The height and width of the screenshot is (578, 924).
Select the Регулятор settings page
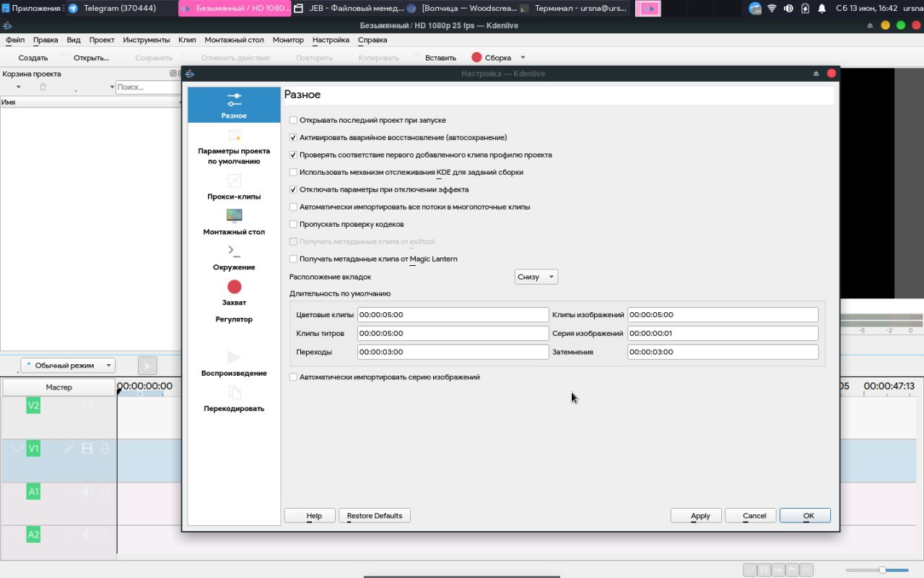coord(234,319)
